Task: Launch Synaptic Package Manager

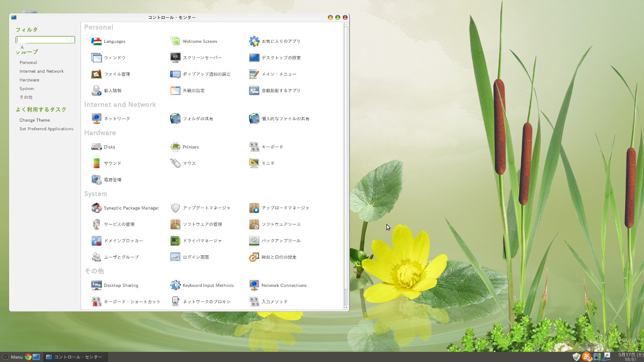Action: point(125,208)
